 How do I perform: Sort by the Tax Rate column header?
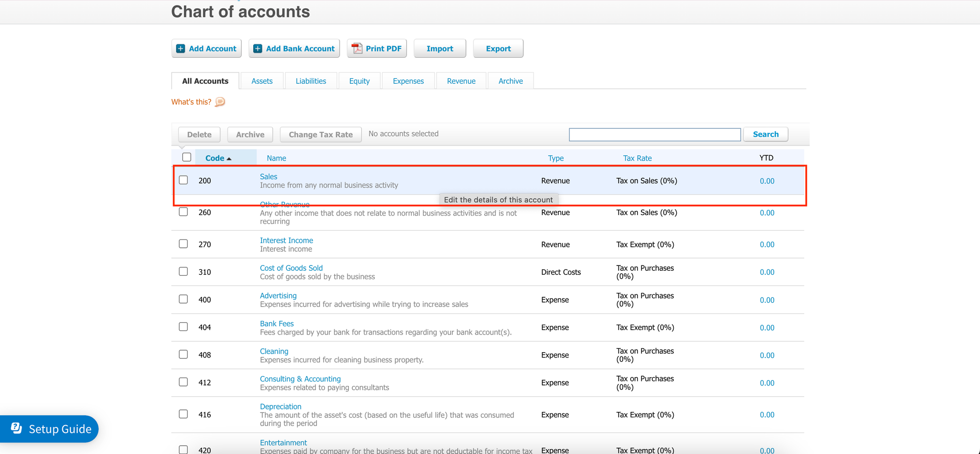pos(637,158)
